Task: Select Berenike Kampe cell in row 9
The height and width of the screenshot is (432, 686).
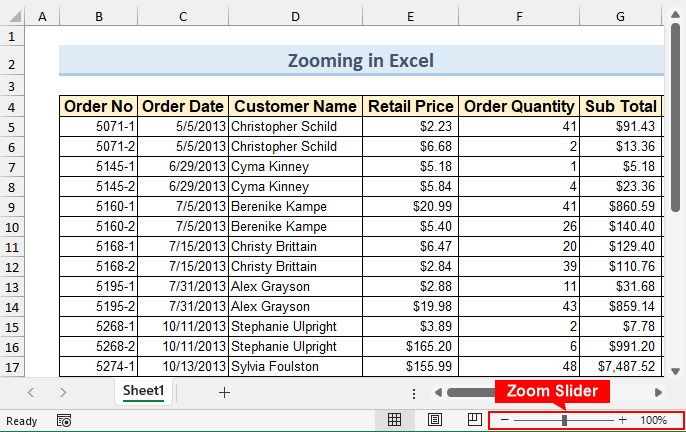Action: (x=295, y=206)
